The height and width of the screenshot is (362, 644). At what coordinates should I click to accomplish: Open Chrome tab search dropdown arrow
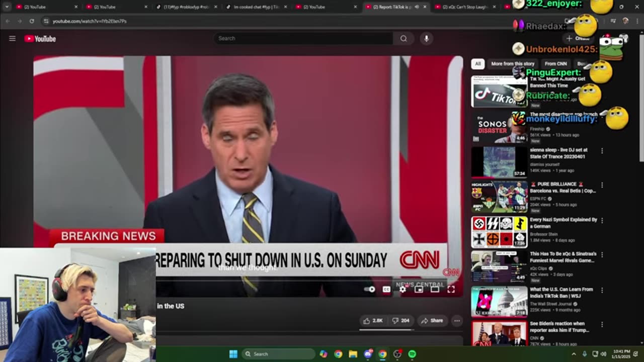pyautogui.click(x=7, y=7)
